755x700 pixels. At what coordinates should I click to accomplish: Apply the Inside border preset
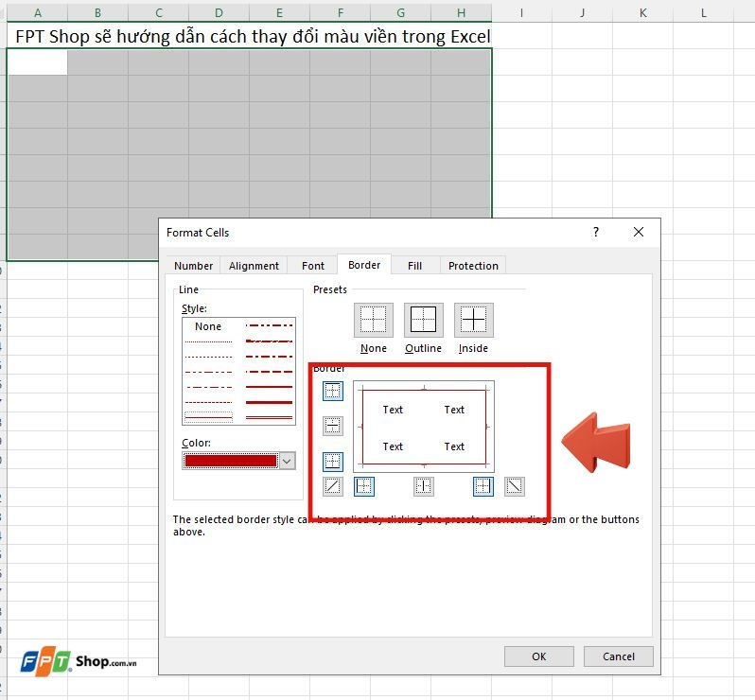tap(473, 320)
